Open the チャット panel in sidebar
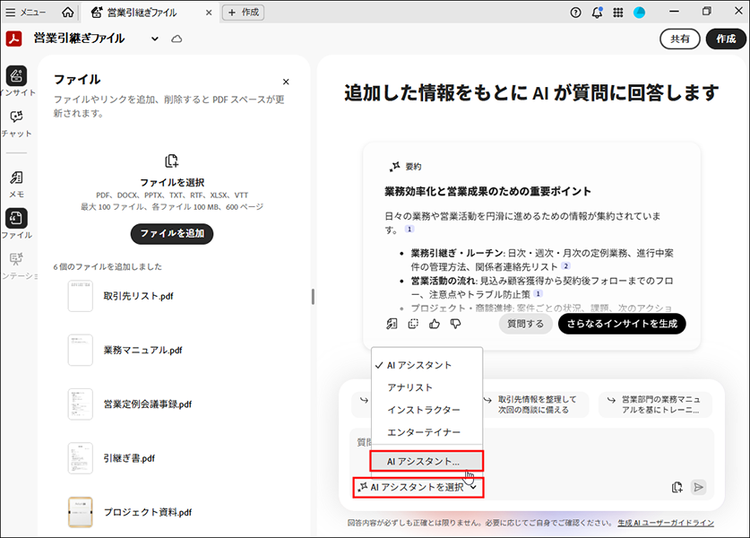750x538 pixels. (17, 120)
